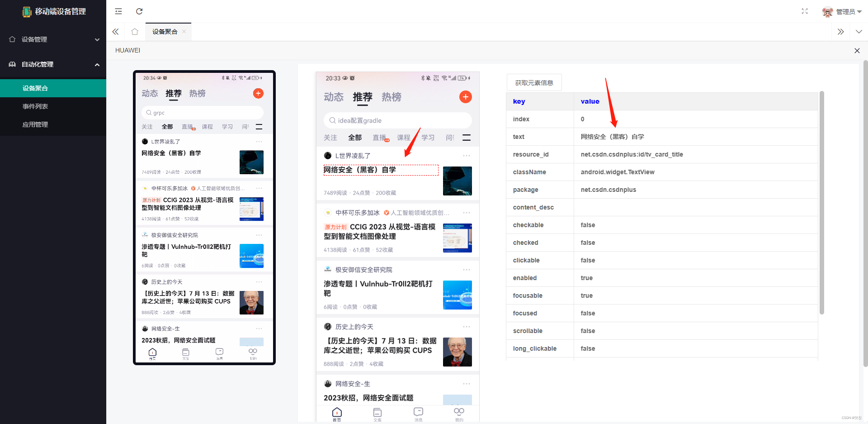Open more options for 历史上的今天 post in preview
This screenshot has height=424, width=868.
coord(467,327)
